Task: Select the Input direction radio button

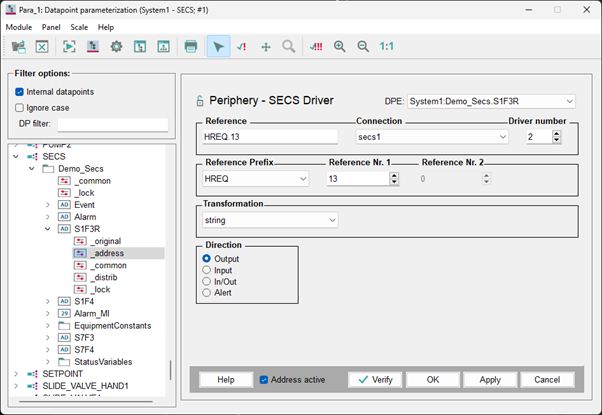Action: pos(207,270)
